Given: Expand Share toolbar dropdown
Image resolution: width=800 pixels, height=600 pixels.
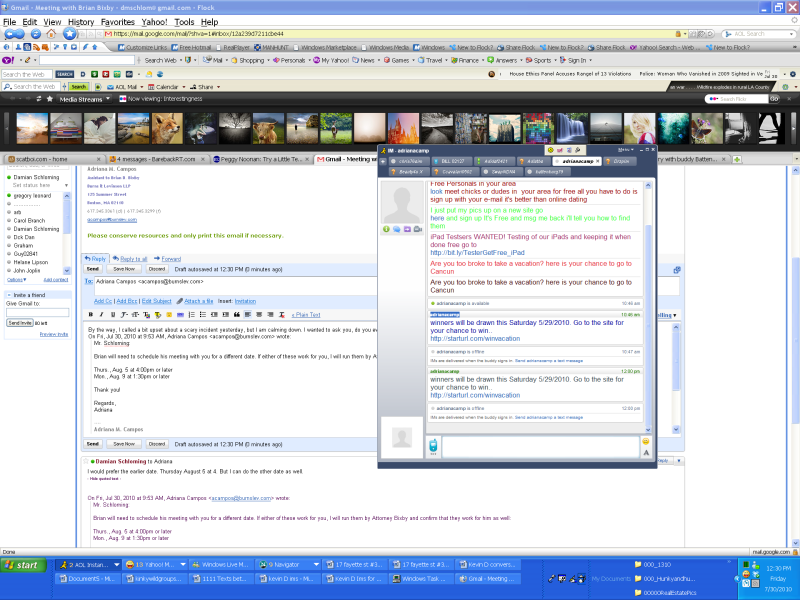Looking at the screenshot, I should click(218, 87).
